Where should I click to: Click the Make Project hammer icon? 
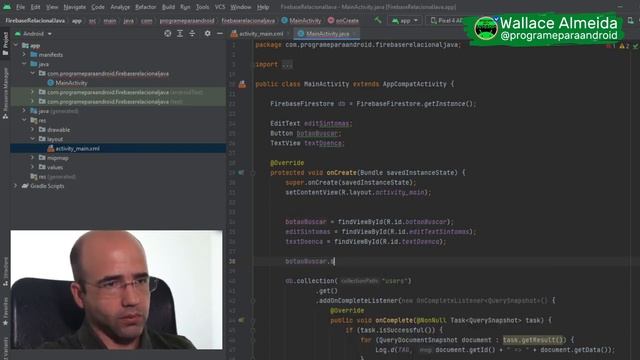378,20
